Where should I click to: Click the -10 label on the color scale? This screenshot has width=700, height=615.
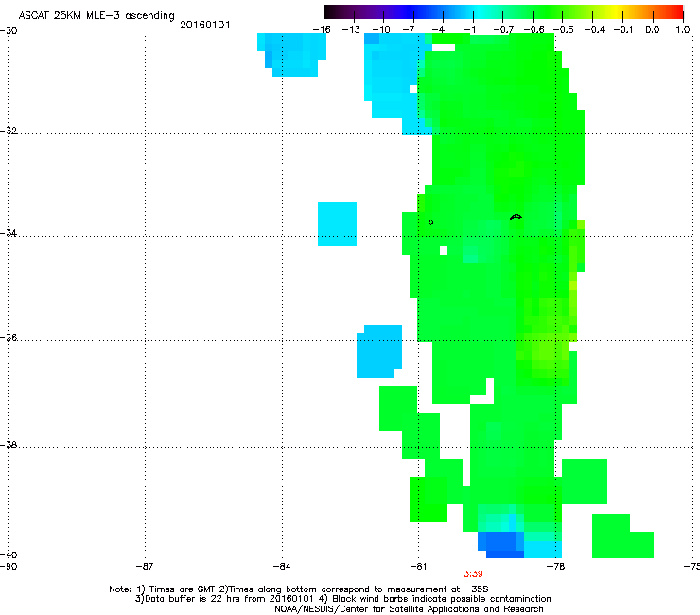(381, 30)
